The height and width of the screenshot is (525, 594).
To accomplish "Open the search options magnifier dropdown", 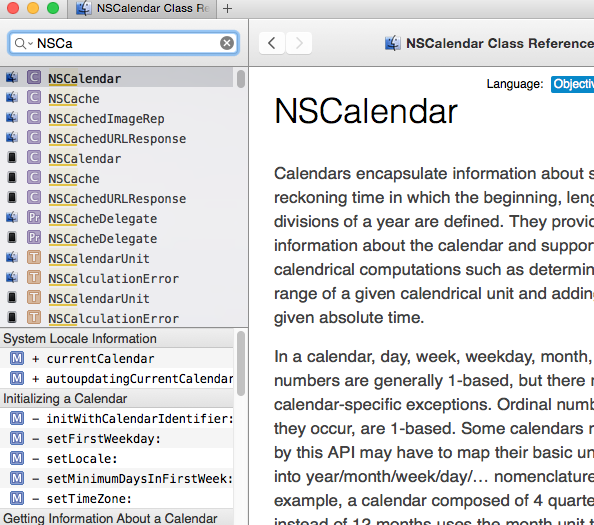I will (23, 44).
